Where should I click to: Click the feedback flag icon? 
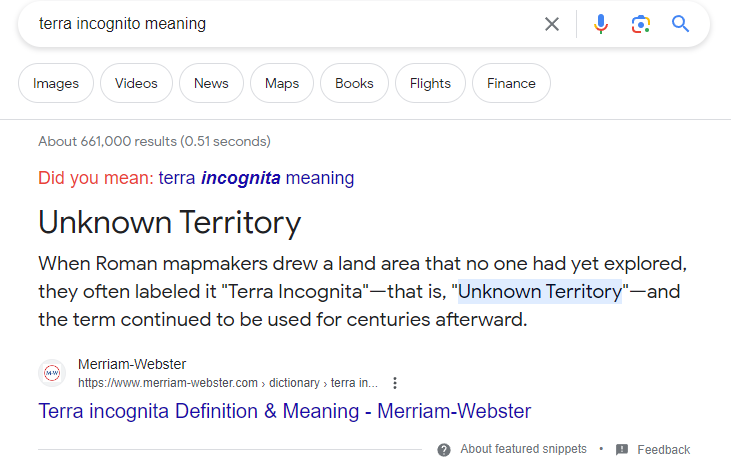[x=621, y=450]
